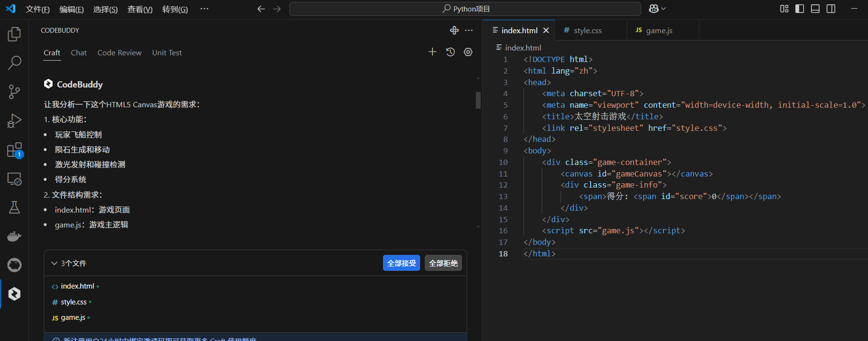This screenshot has height=341, width=868.
Task: Collapse the 3个文件 list
Action: coord(54,264)
